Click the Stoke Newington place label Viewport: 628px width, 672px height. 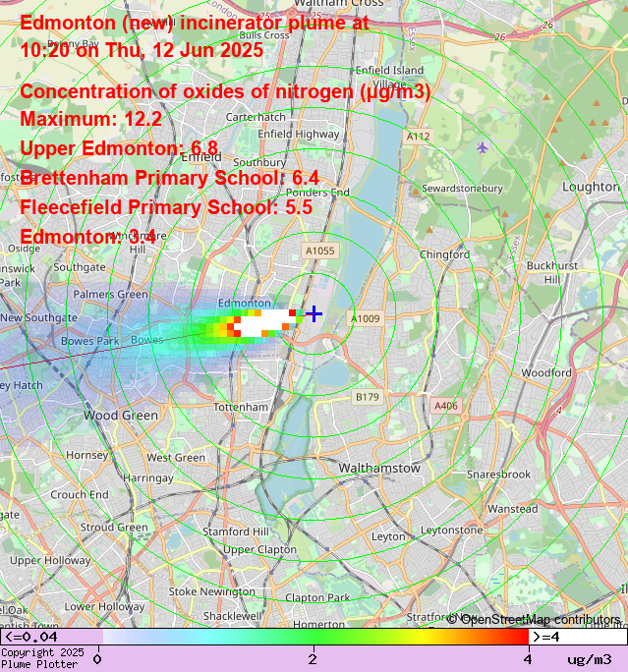pos(211,591)
